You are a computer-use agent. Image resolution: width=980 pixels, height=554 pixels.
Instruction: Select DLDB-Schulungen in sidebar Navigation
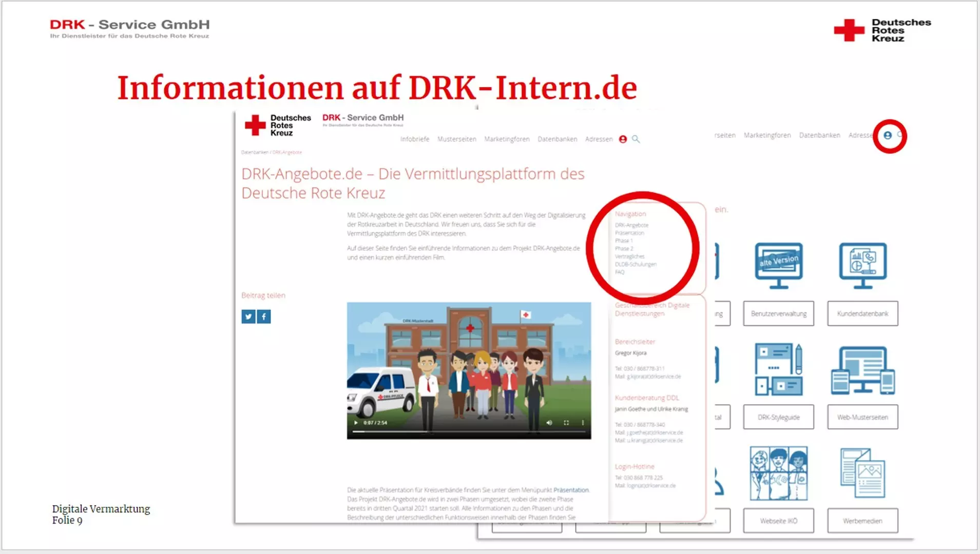coord(636,264)
